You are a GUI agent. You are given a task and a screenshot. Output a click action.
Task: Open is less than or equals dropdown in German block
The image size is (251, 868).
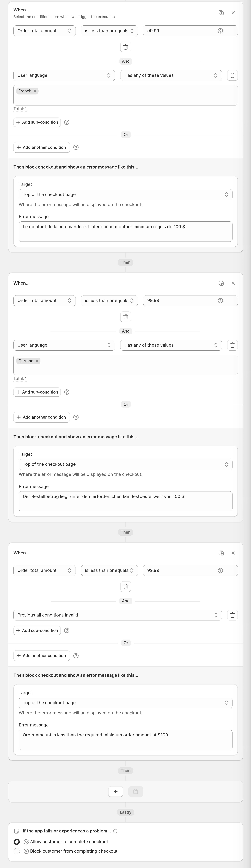click(x=109, y=301)
